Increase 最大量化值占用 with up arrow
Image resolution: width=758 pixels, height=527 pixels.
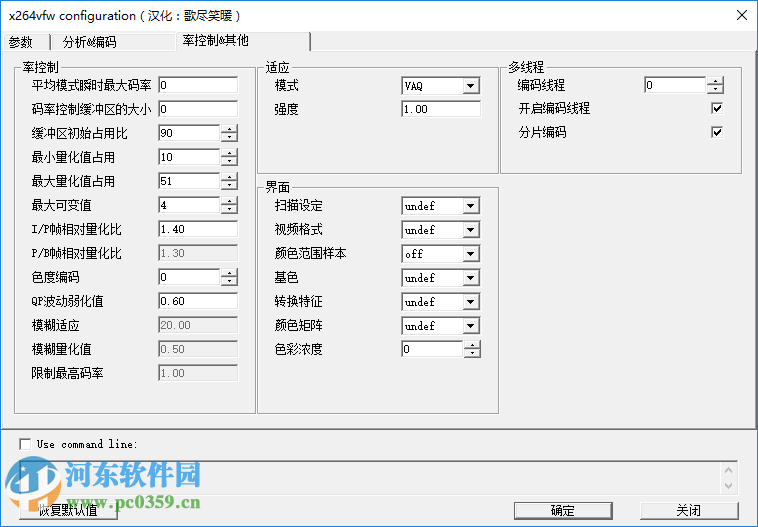229,177
